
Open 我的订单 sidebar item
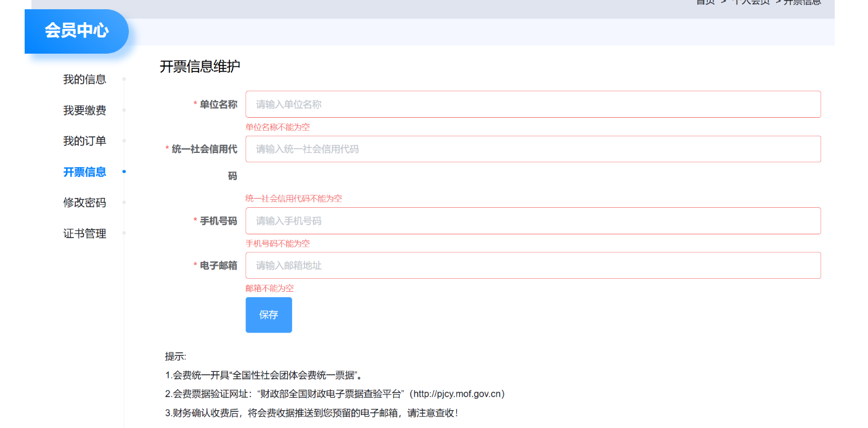click(x=84, y=141)
